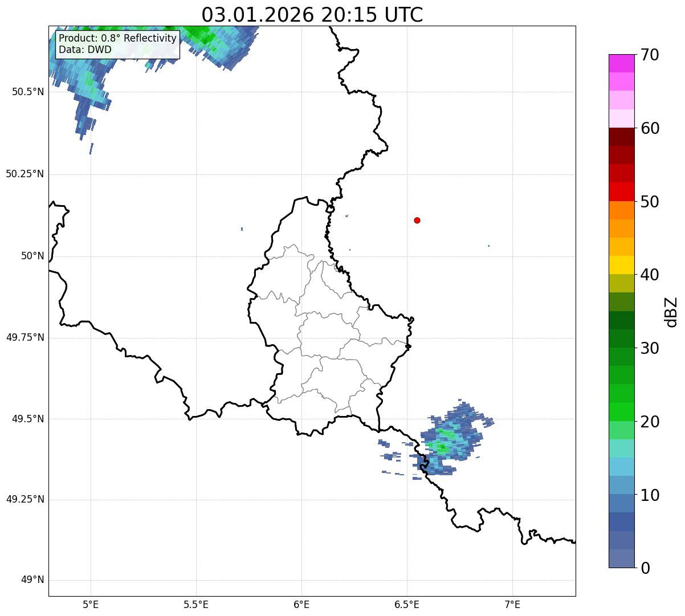Click longitude label "5°E"
Image resolution: width=685 pixels, height=616 pixels.
pyautogui.click(x=91, y=604)
